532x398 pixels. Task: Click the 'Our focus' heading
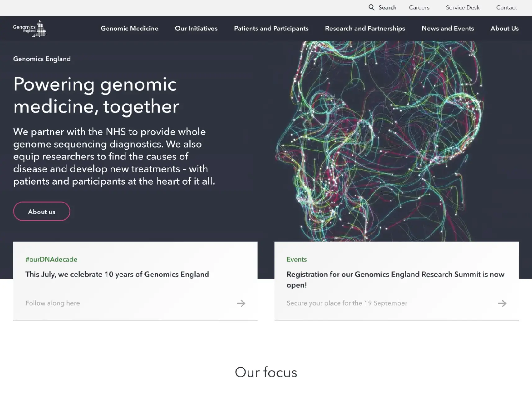(x=266, y=372)
